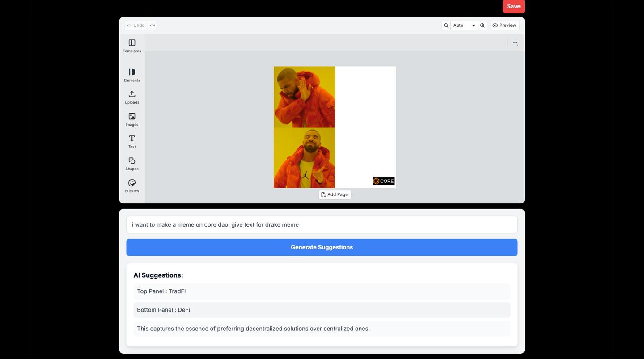Screen dimensions: 644x359
Task: Open the Shapes panel
Action: coord(132,164)
